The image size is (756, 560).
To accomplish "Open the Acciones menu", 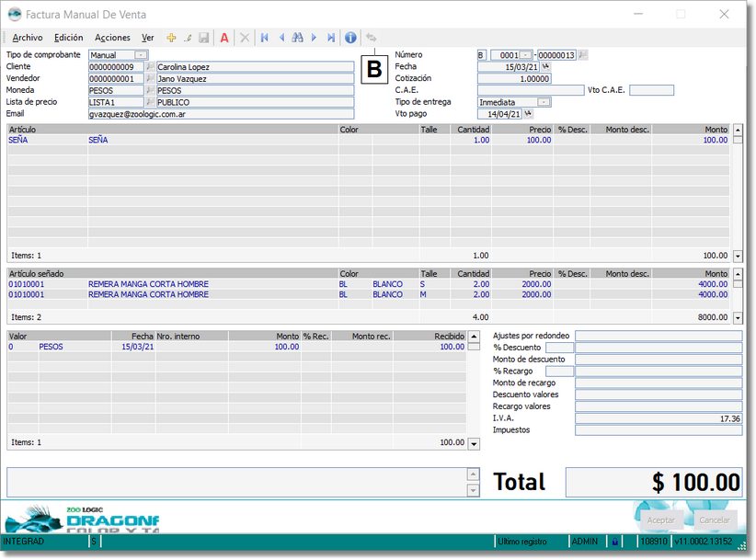I will click(112, 38).
